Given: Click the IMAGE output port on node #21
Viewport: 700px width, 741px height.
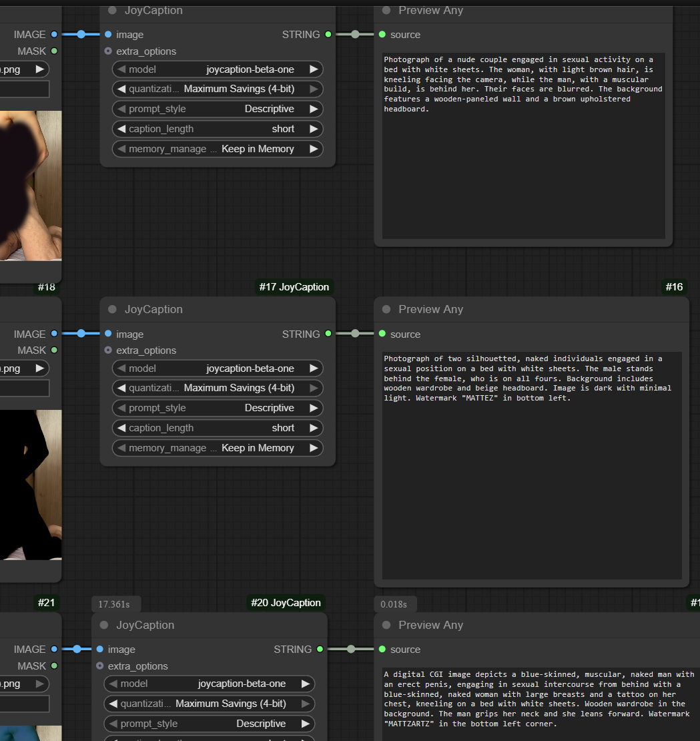Looking at the screenshot, I should pyautogui.click(x=54, y=650).
